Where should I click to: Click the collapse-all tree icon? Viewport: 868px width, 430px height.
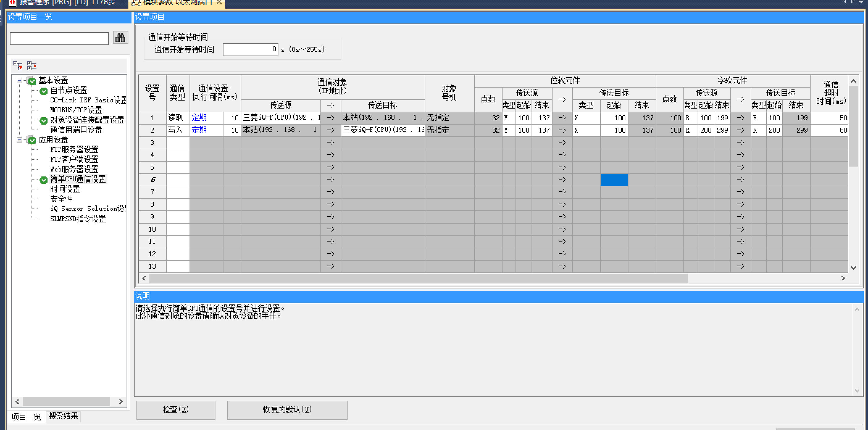[31, 66]
